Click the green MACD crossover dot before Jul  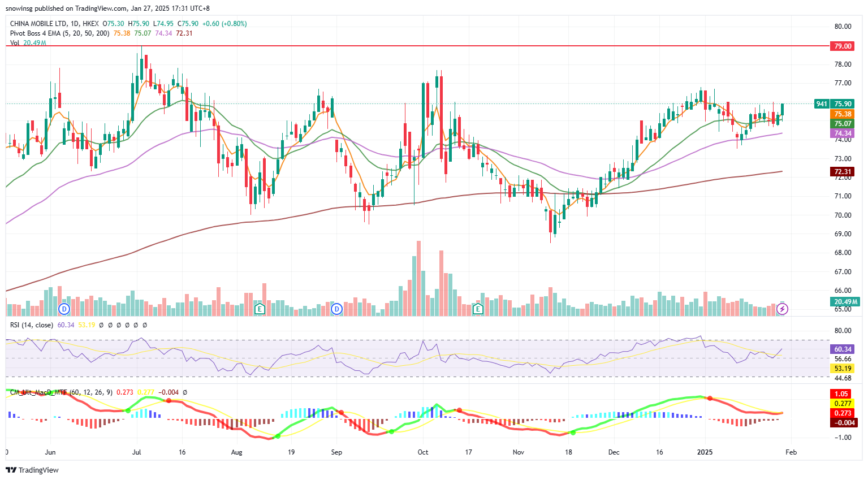coord(128,410)
